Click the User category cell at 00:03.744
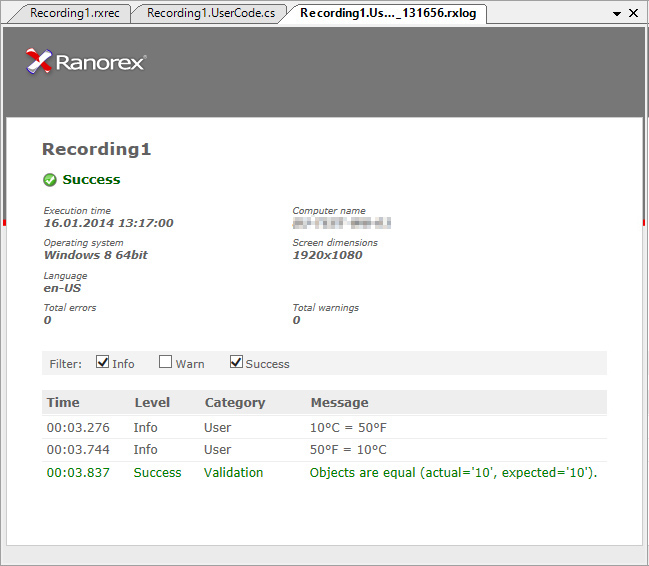The image size is (649, 566). (217, 450)
